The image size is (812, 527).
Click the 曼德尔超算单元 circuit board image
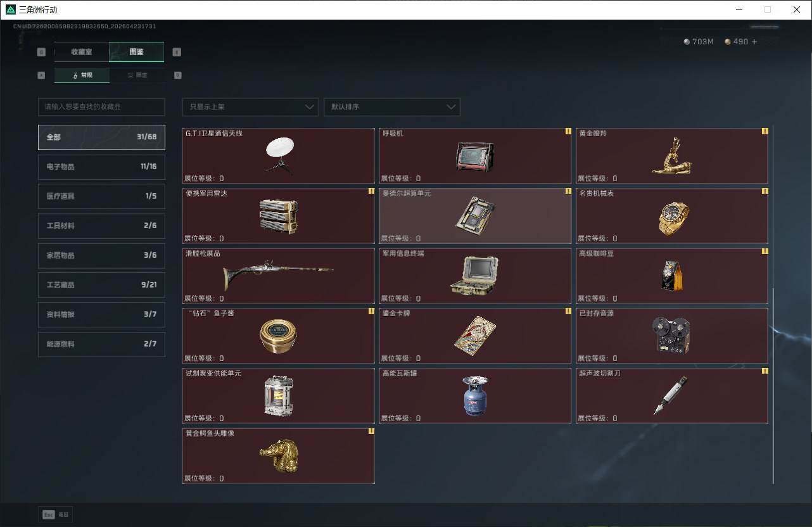[475, 215]
